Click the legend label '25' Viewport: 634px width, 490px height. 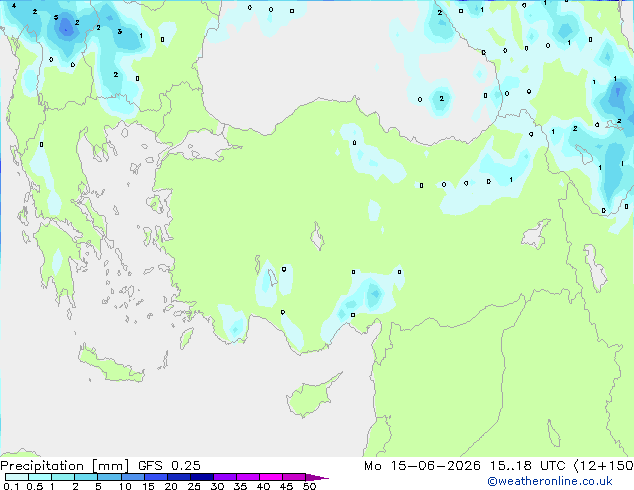(x=194, y=486)
